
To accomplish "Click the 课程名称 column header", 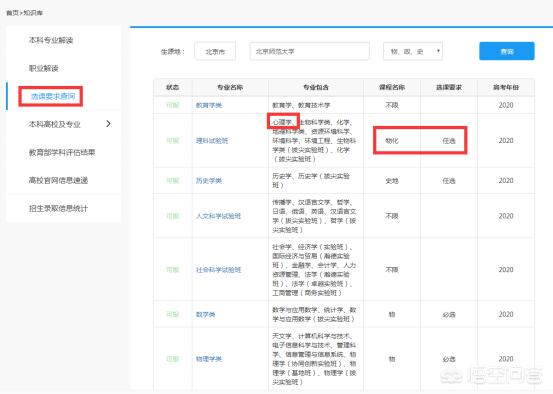I will (392, 87).
